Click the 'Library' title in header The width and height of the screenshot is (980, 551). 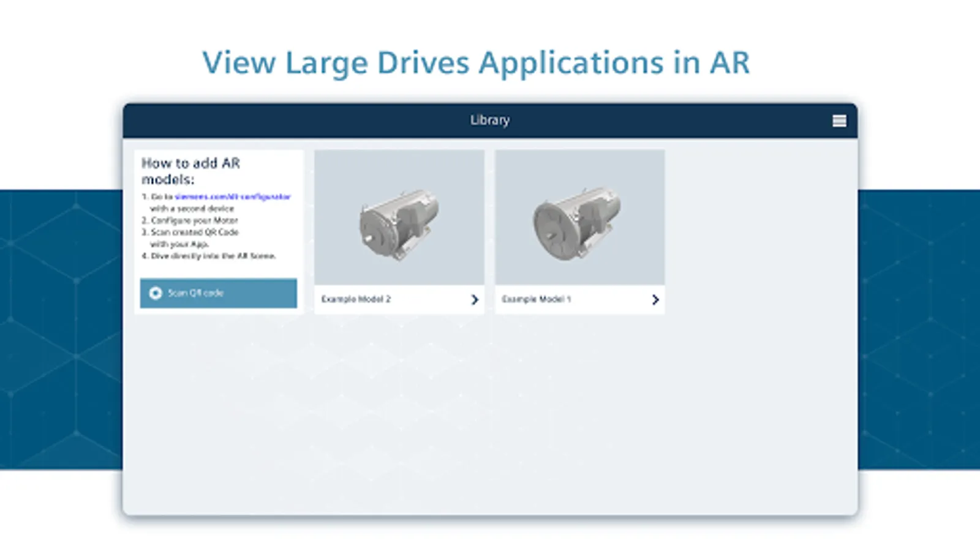(x=490, y=120)
